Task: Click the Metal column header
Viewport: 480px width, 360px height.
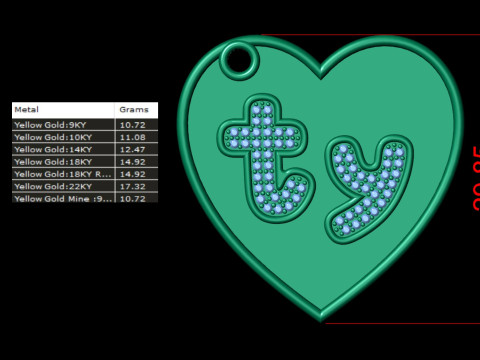Action: point(63,110)
